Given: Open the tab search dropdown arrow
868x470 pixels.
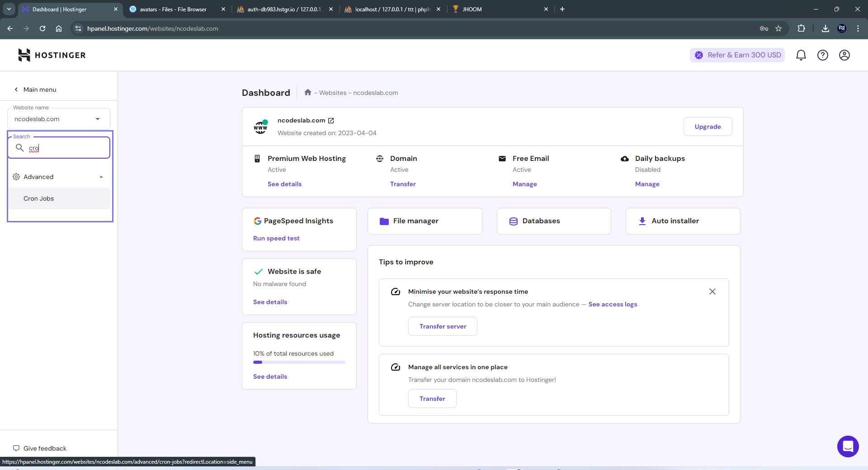Looking at the screenshot, I should tap(9, 9).
